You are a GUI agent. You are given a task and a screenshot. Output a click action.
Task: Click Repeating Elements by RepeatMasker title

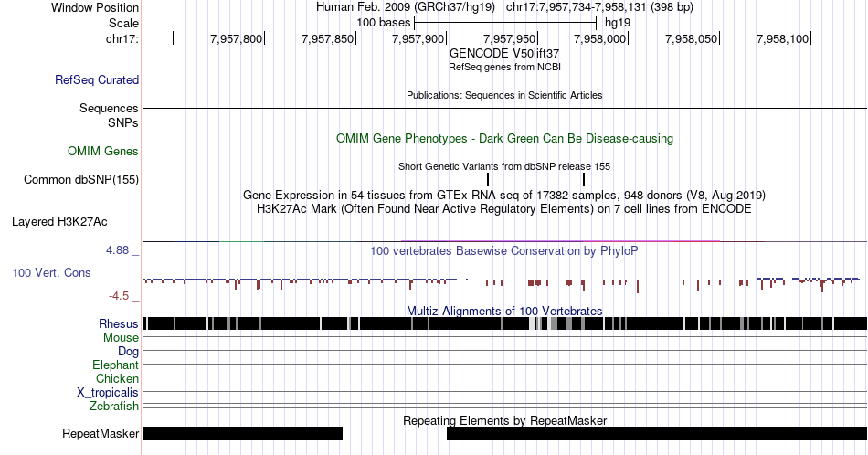(504, 420)
